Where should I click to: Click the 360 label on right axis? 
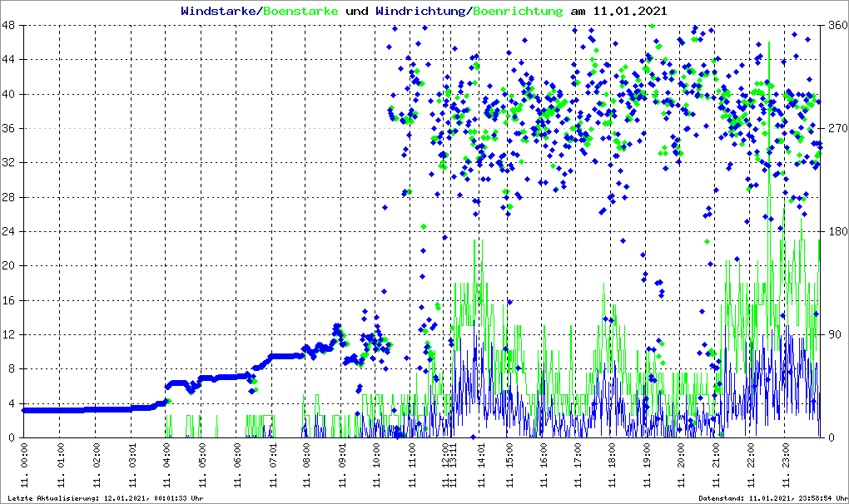tap(835, 26)
